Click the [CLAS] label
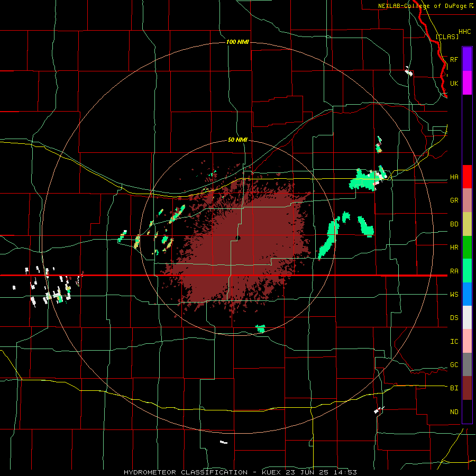 pos(447,36)
